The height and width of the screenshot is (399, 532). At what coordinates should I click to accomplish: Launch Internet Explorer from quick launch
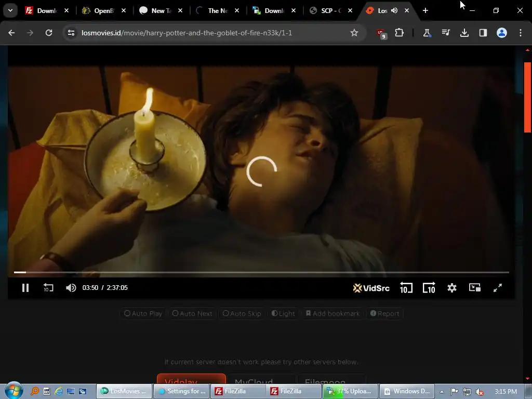(58, 391)
